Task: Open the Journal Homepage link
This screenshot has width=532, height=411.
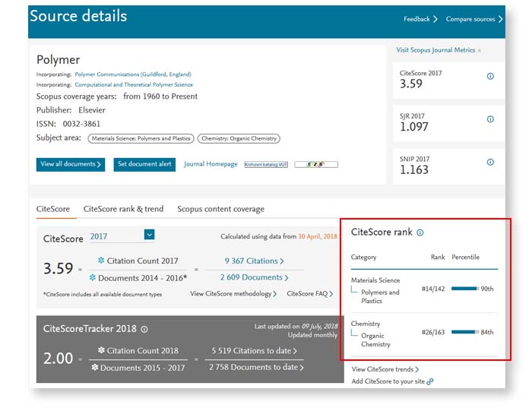Action: [211, 164]
